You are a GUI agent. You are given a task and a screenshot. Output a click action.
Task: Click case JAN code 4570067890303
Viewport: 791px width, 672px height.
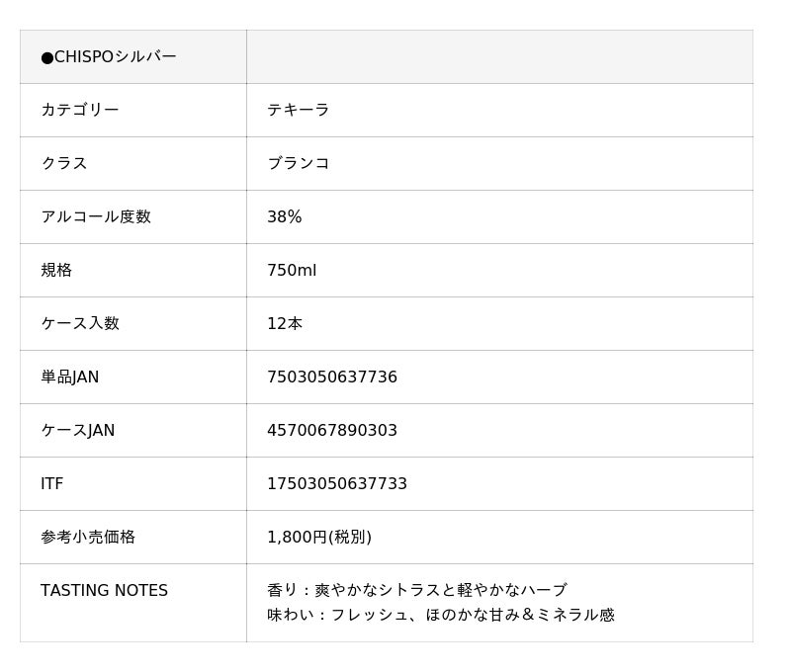pyautogui.click(x=332, y=431)
